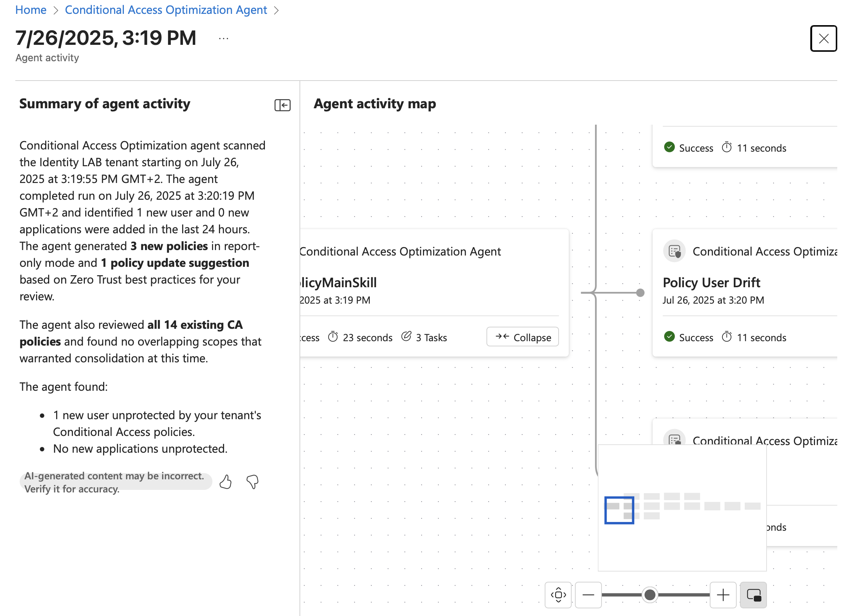Click the timer icon next to 23 seconds
The height and width of the screenshot is (616, 846).
coord(333,337)
